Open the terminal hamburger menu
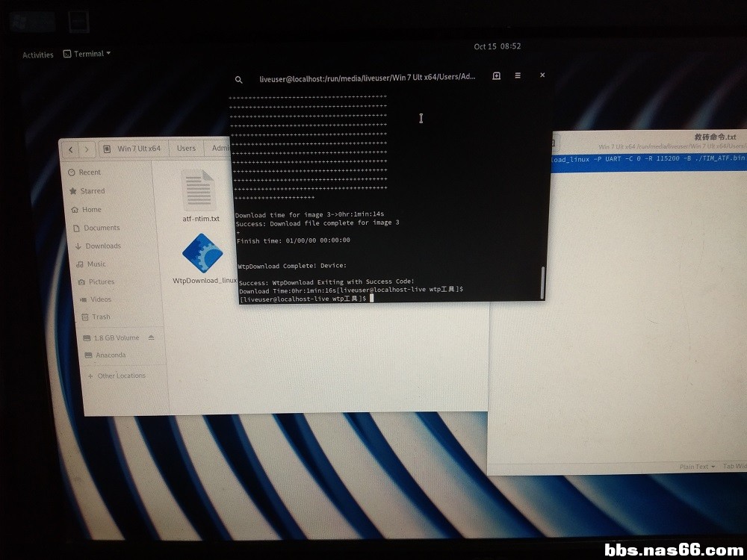The image size is (747, 560). [518, 75]
